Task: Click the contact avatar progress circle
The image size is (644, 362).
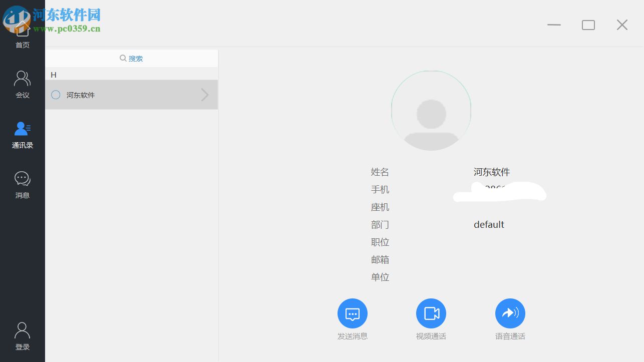Action: (431, 110)
